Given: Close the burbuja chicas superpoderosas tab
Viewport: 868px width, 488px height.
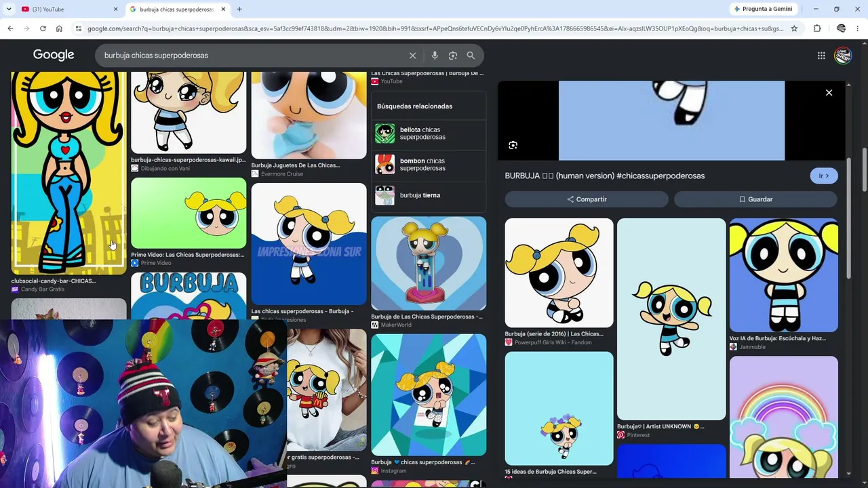Looking at the screenshot, I should tap(224, 9).
